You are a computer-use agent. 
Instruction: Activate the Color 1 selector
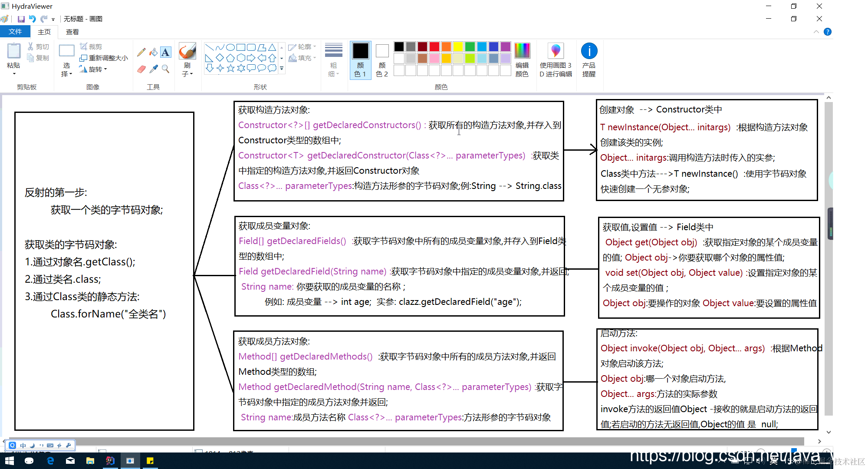click(x=360, y=60)
